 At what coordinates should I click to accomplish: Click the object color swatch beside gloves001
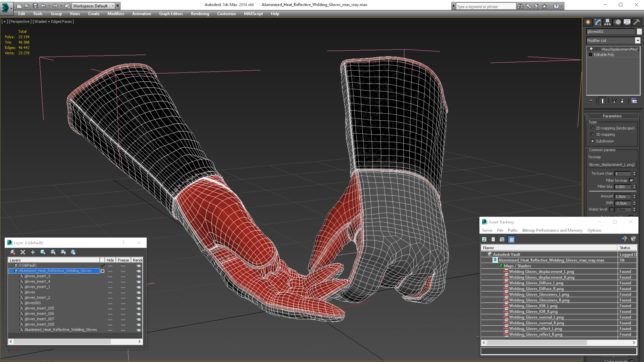[x=639, y=32]
